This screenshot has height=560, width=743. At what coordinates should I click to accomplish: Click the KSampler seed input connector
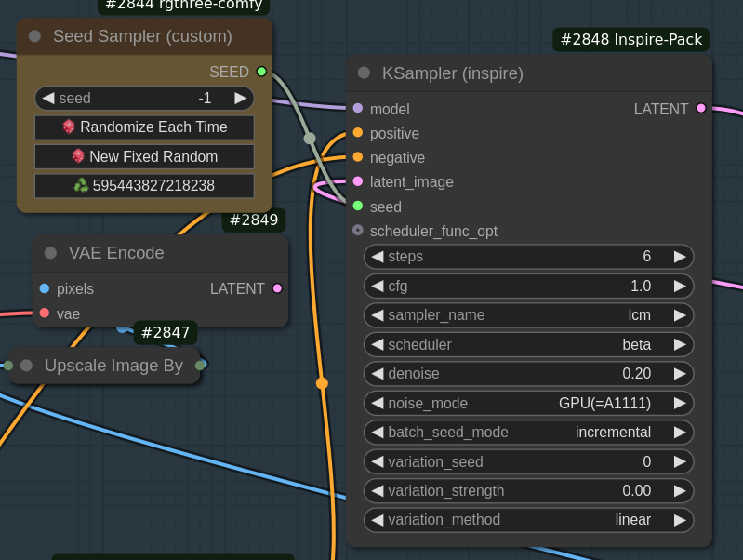tap(358, 206)
